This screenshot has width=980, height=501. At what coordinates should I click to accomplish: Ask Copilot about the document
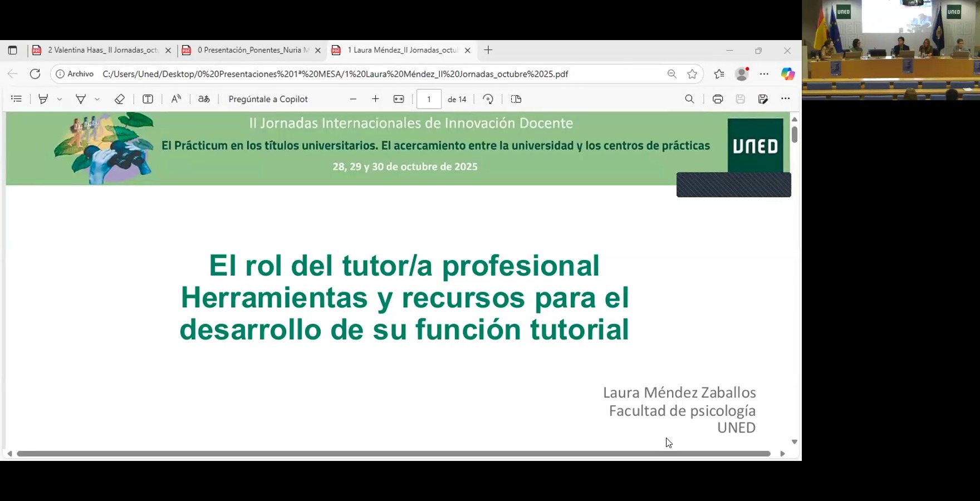click(x=268, y=99)
